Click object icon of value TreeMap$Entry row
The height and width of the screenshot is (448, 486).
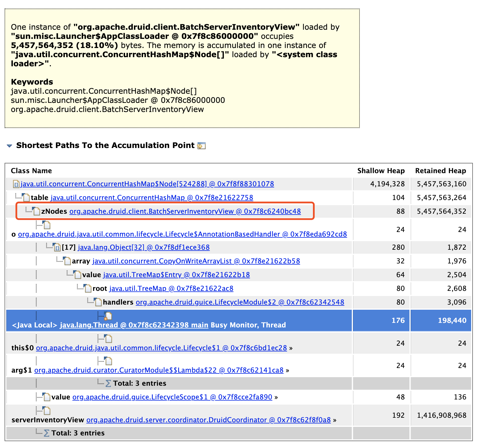(78, 275)
